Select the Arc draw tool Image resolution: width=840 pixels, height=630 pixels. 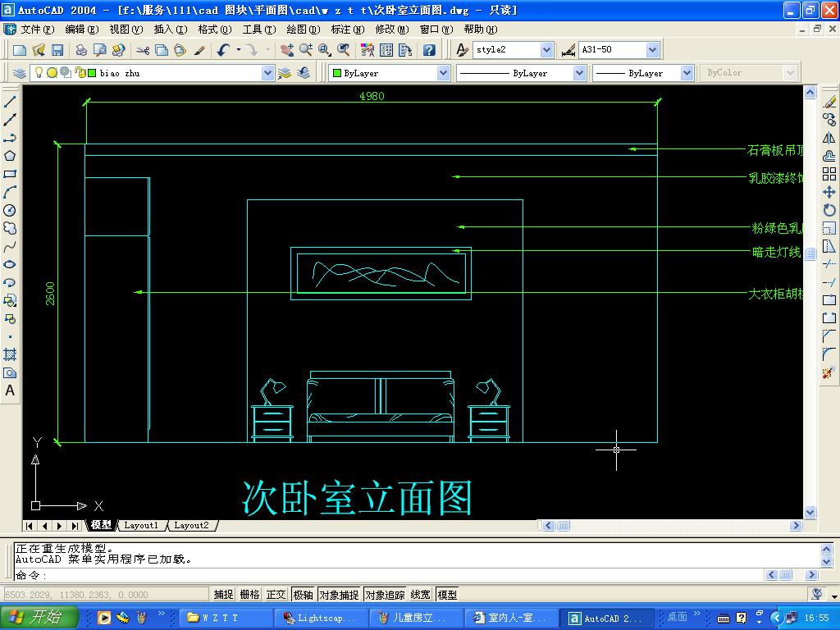tap(10, 192)
